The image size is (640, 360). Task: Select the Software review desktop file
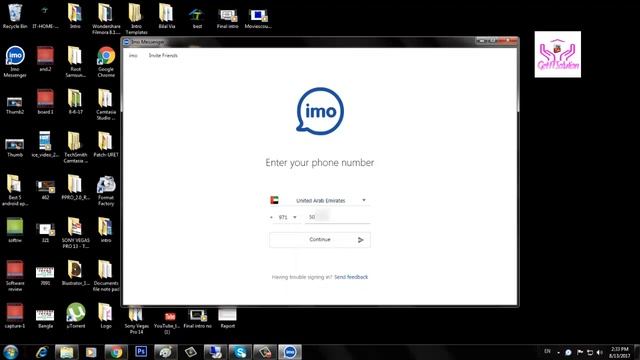(15, 276)
